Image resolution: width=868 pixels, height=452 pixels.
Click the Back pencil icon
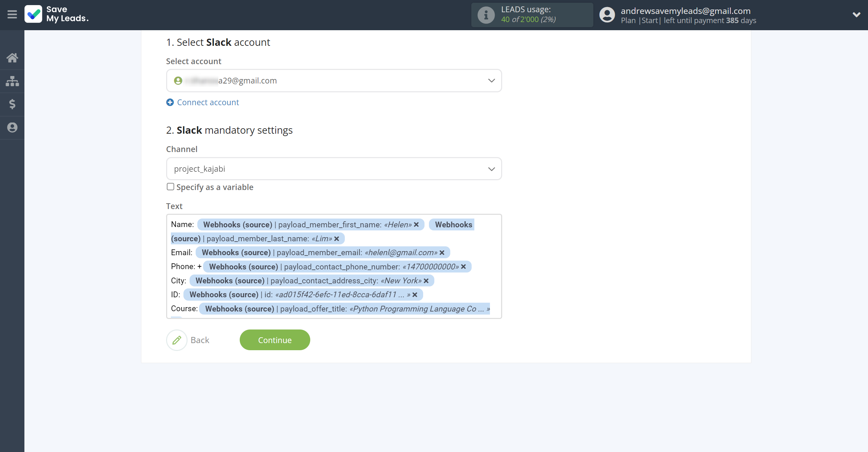click(x=177, y=340)
